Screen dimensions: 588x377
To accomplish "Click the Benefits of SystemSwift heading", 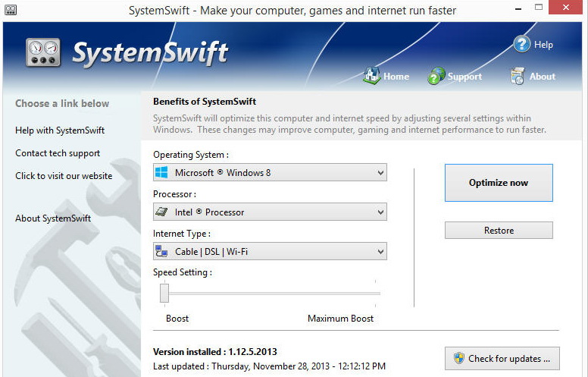I will tap(205, 102).
